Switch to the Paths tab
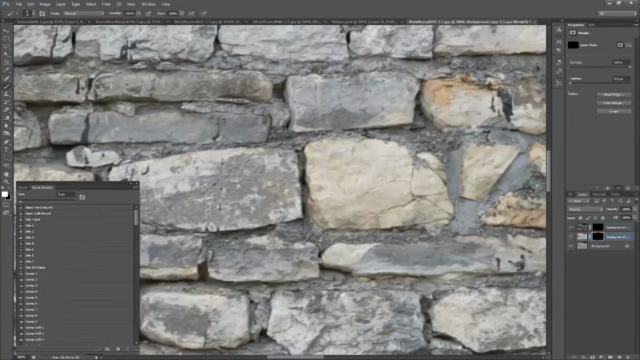Screen dimensions: 640x360 coord(615,195)
